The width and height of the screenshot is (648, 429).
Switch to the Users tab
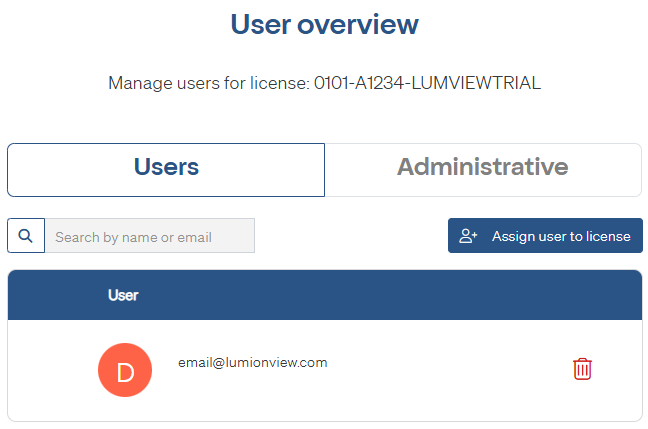point(166,169)
